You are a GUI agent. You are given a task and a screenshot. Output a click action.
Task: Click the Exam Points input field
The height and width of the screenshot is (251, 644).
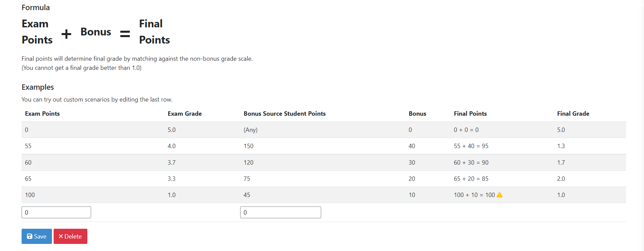click(56, 212)
